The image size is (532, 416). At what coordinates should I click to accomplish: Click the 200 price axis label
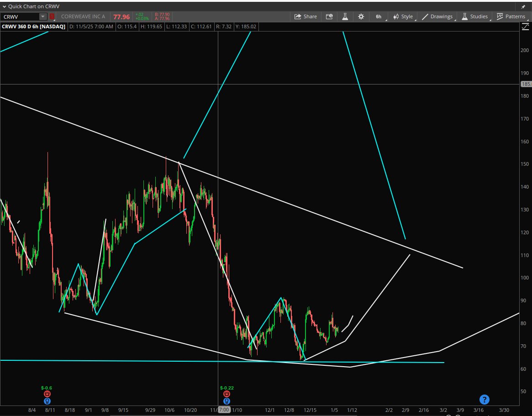click(x=525, y=50)
